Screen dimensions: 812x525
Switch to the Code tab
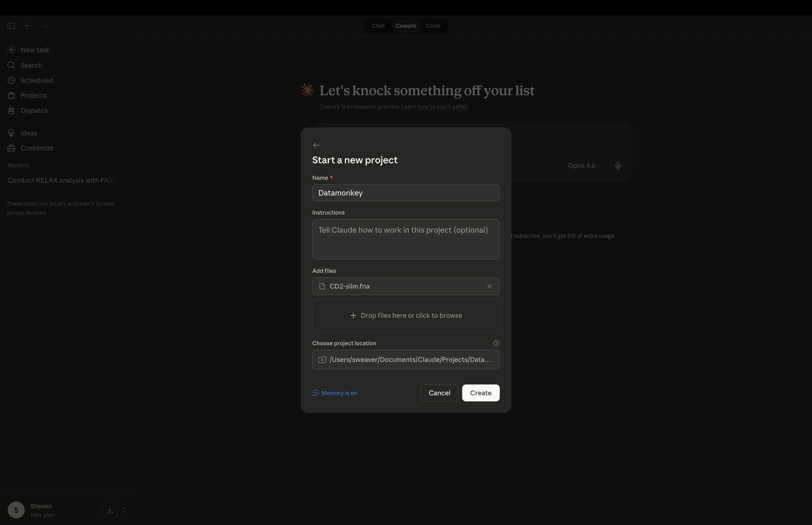(433, 26)
